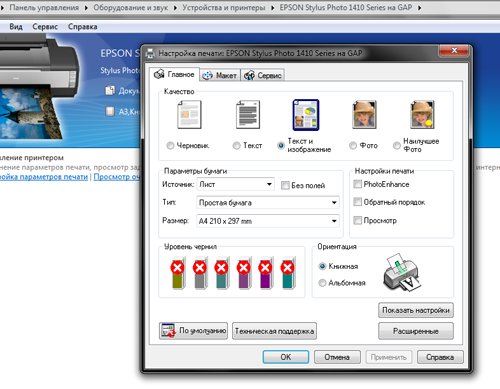Click the Справка button in dialog
This screenshot has width=500, height=389.
point(440,357)
